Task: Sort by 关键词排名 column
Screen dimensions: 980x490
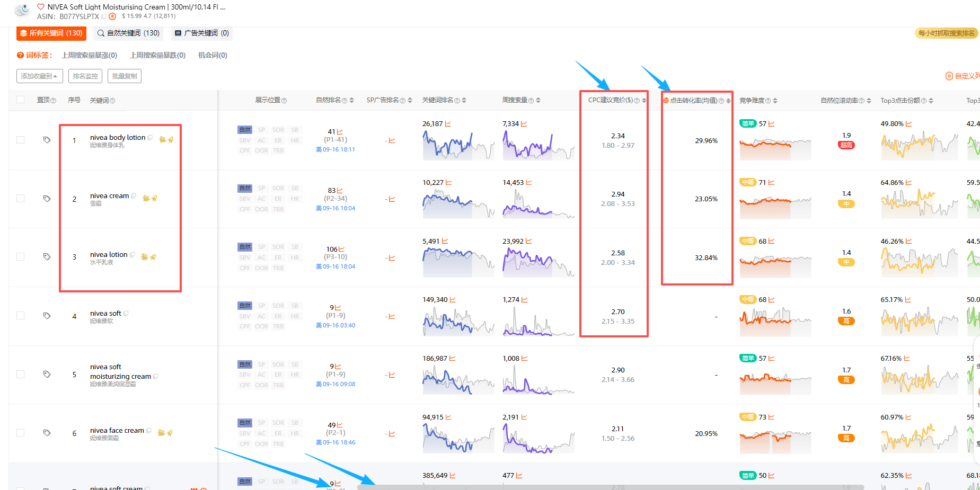Action: point(464,101)
